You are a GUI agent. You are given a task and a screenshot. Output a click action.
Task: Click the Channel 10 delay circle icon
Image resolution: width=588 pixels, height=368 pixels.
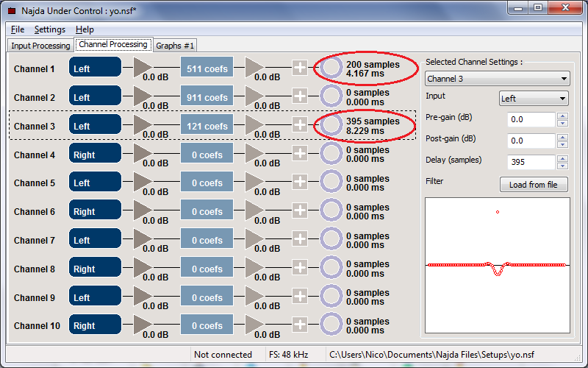(331, 325)
